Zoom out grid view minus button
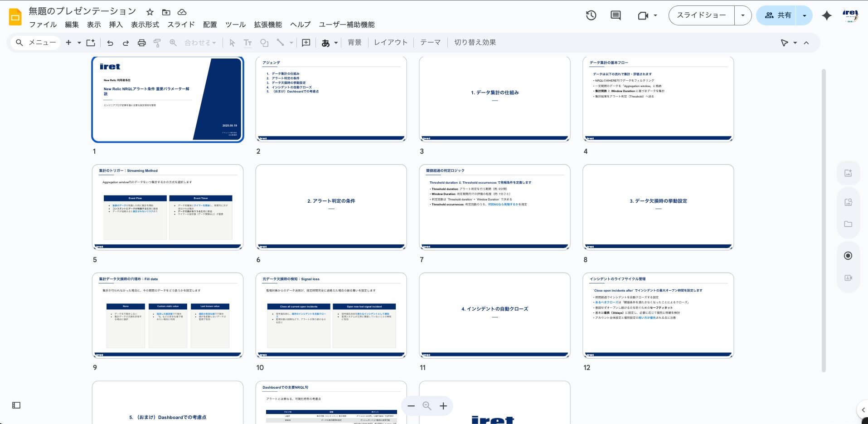 411,406
